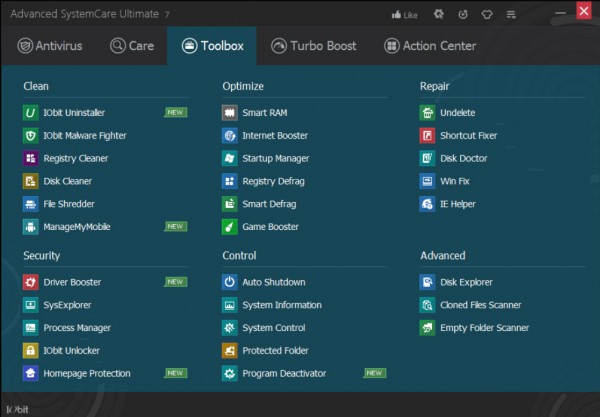Switch to the Antivirus tab
600x417 pixels.
50,46
